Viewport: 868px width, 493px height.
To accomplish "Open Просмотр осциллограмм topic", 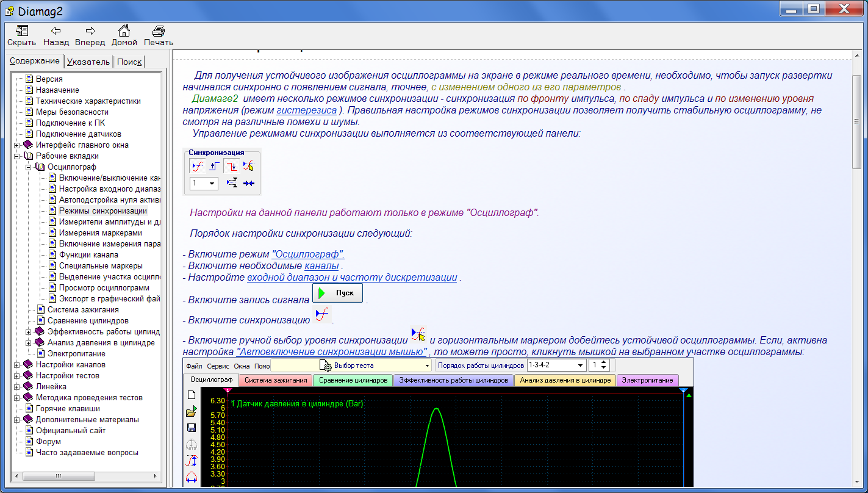I will pyautogui.click(x=104, y=288).
